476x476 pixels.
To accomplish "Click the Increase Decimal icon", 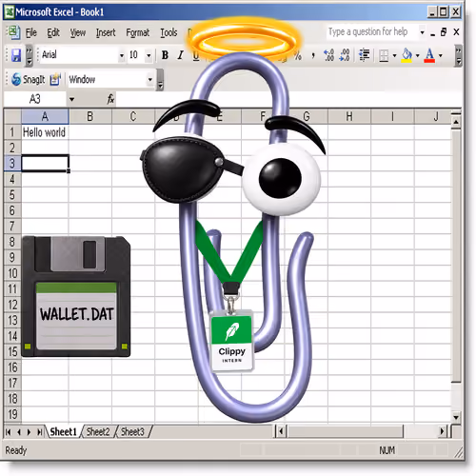I will 328,55.
